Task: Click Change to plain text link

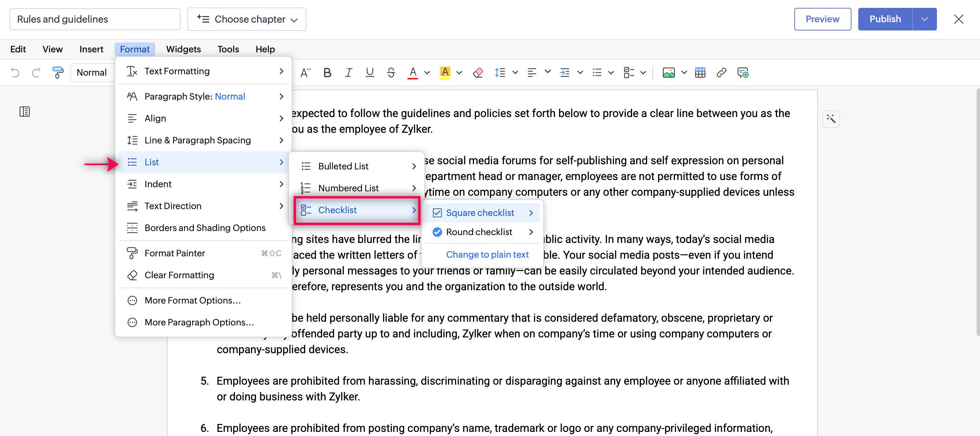Action: click(487, 254)
